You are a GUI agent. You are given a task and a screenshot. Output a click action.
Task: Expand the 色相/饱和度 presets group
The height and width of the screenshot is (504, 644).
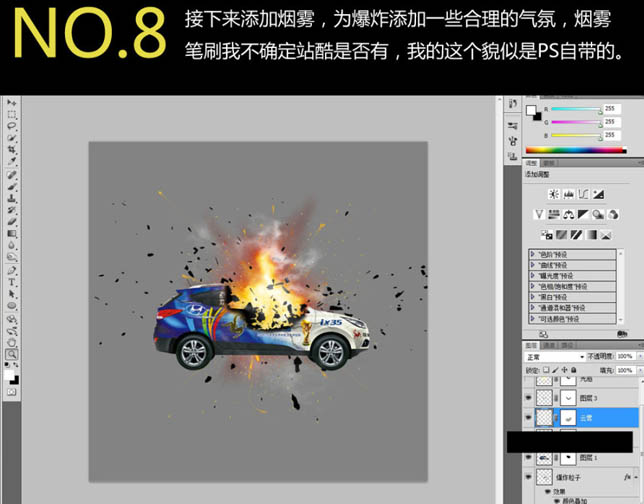click(x=533, y=286)
